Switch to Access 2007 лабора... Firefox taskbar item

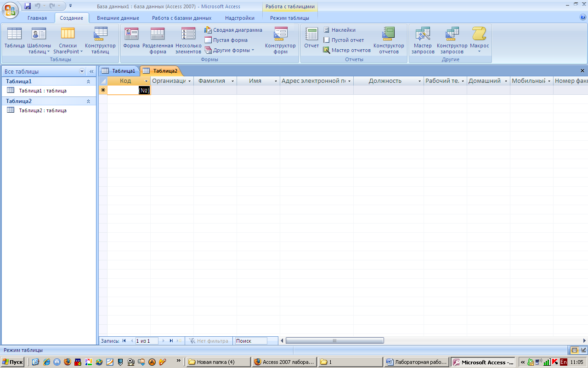285,362
